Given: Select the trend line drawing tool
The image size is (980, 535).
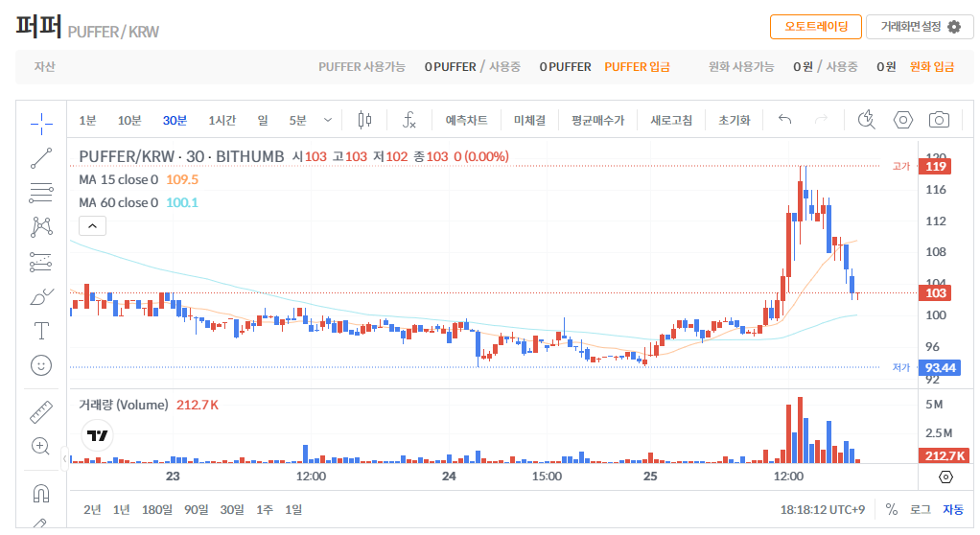Looking at the screenshot, I should coord(41,159).
